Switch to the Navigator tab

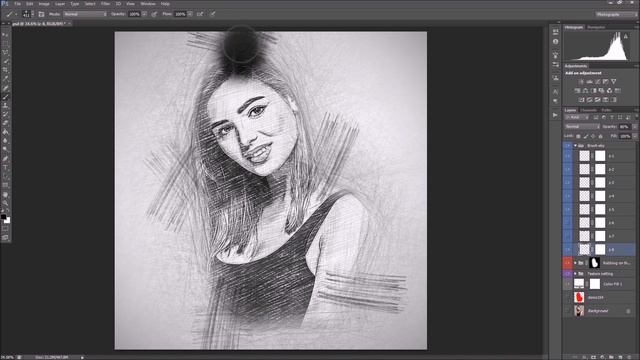pyautogui.click(x=596, y=27)
